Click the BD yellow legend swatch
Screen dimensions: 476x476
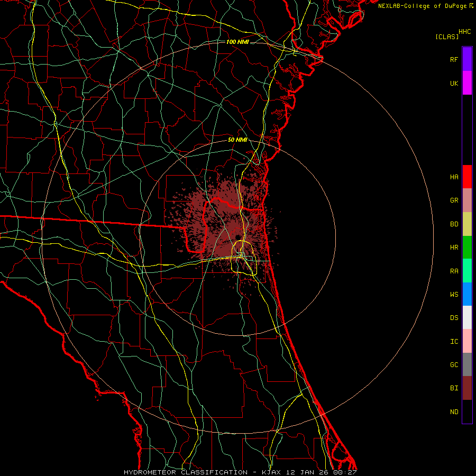pyautogui.click(x=467, y=224)
